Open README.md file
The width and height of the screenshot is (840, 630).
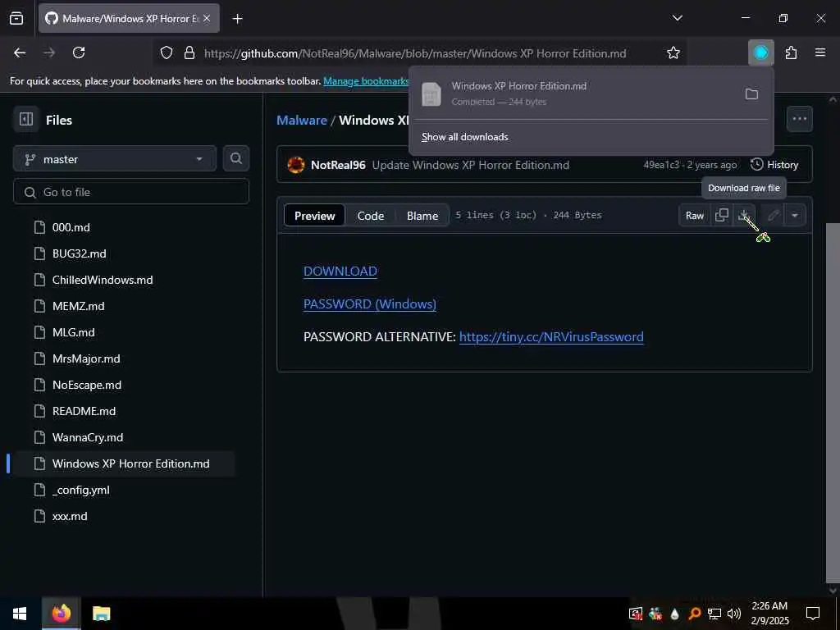84,411
